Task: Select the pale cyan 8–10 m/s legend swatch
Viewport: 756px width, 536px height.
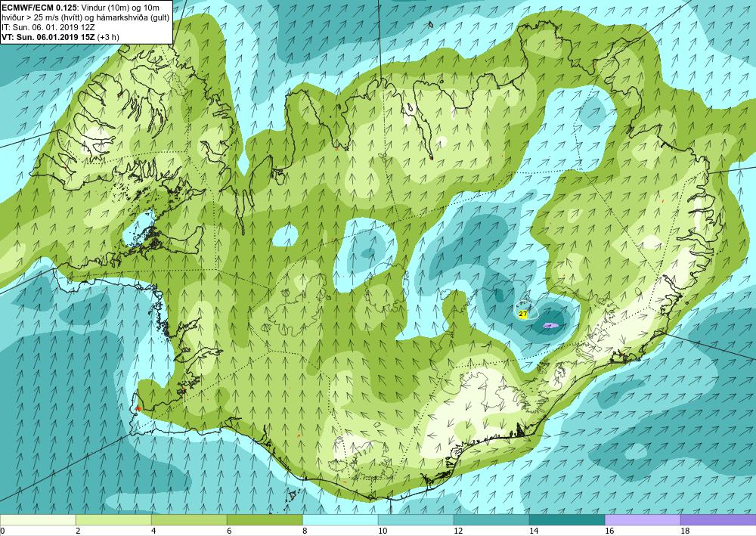Action: click(x=340, y=519)
